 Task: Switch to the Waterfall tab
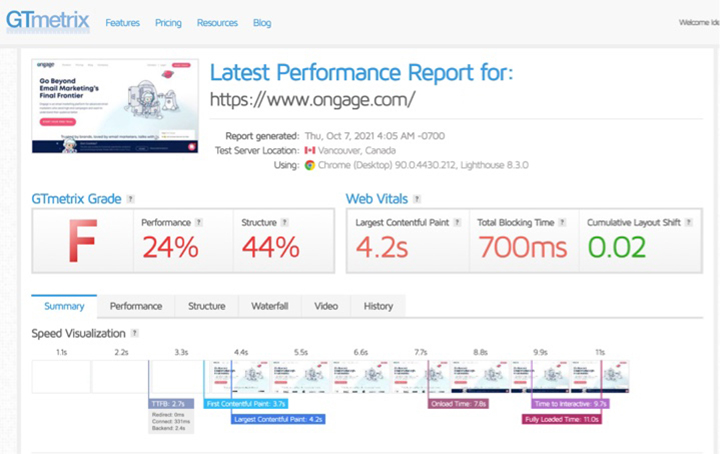click(269, 306)
